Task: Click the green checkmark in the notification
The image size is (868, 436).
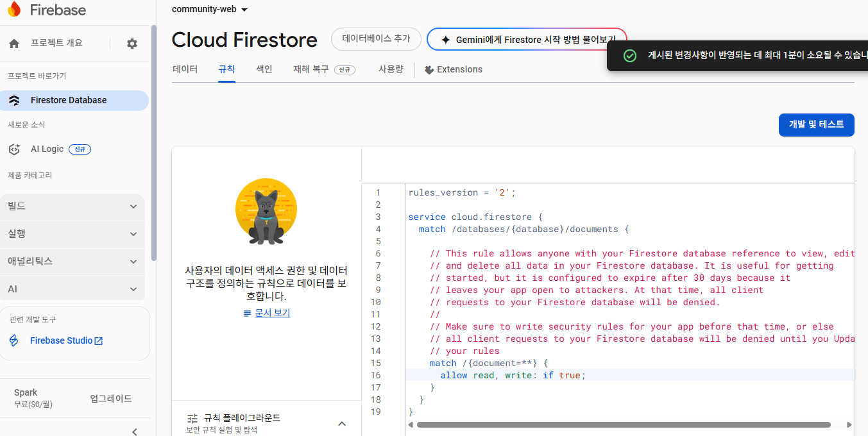Action: point(630,56)
